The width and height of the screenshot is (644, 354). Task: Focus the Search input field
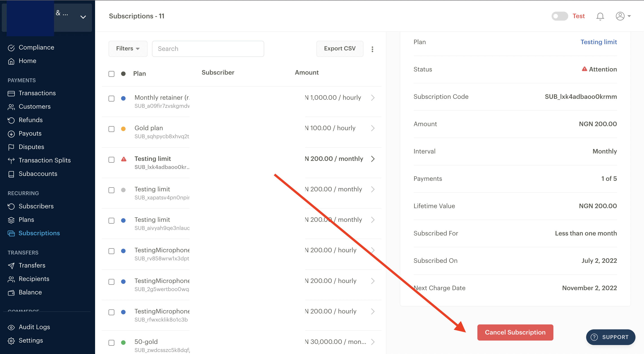(208, 49)
